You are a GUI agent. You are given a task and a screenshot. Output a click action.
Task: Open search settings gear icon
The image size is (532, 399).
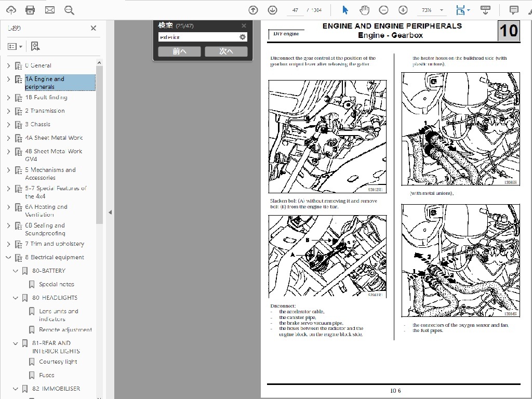(243, 37)
